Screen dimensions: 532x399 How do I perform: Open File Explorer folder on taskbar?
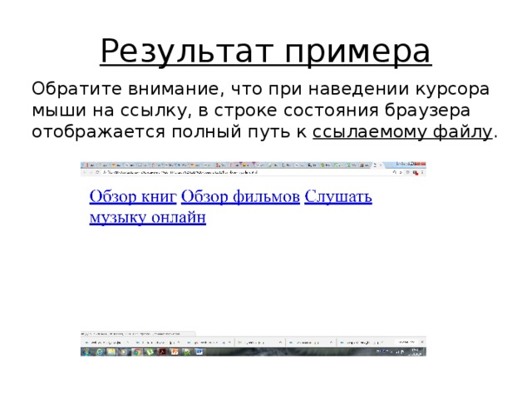[111, 352]
